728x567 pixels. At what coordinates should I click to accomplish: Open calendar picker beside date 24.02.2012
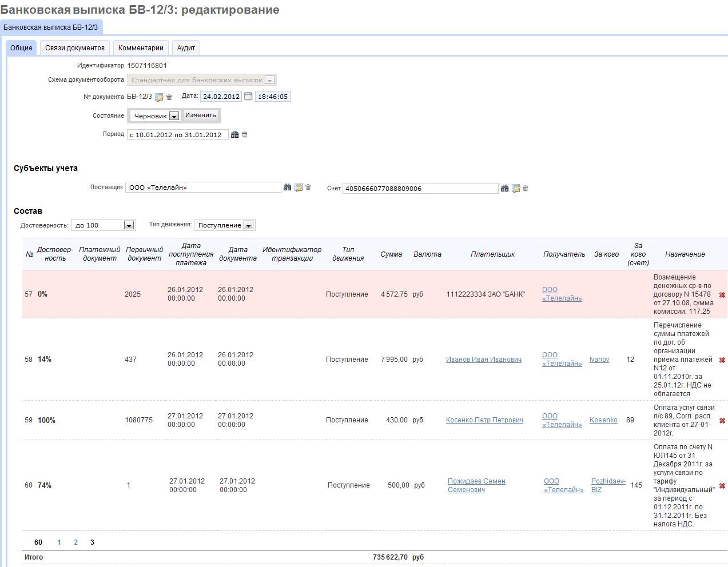pos(248,97)
